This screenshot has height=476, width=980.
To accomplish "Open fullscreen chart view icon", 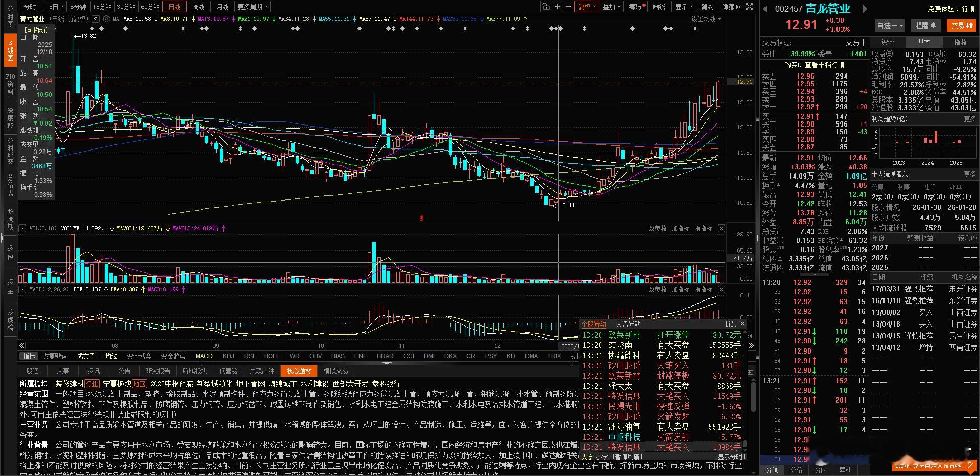I will tap(749, 7).
